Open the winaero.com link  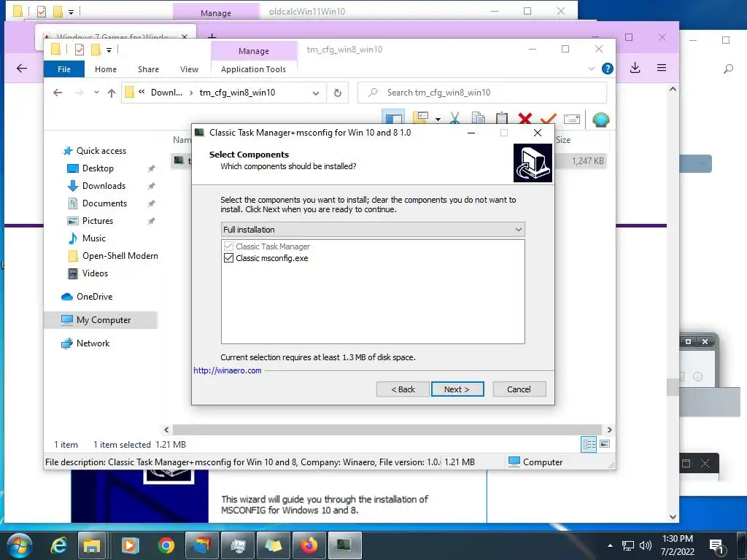click(228, 370)
